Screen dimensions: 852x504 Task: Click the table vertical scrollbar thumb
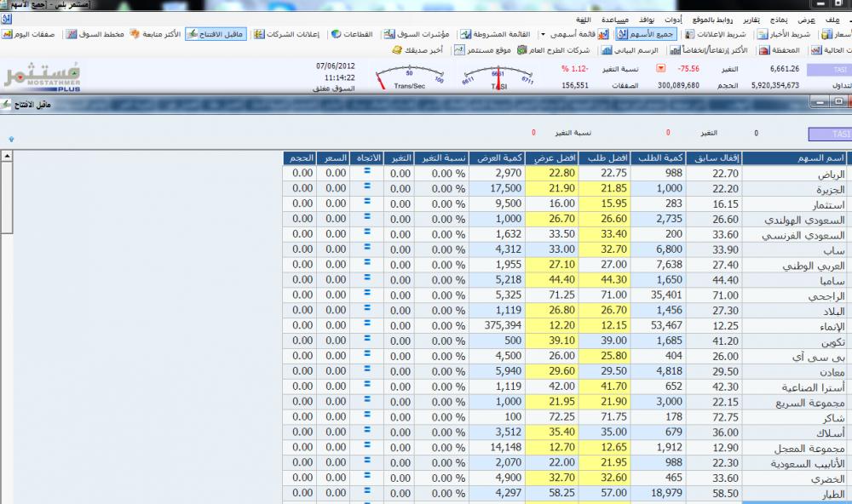(x=7, y=198)
